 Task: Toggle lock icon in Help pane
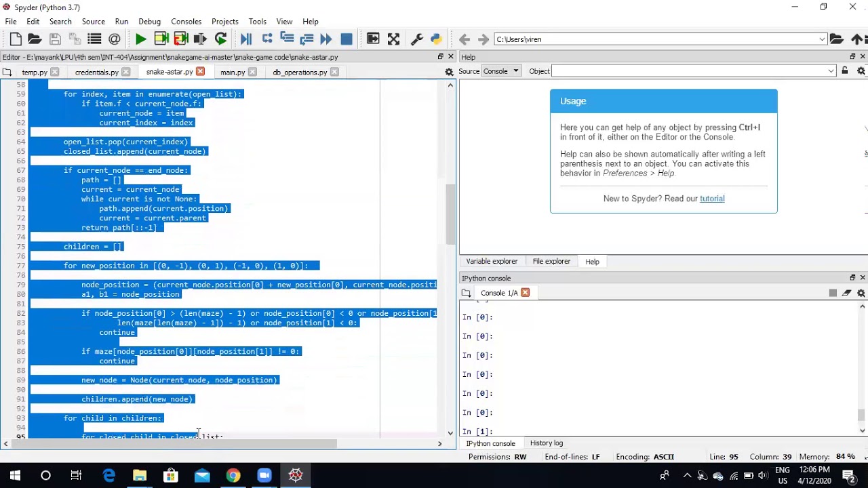point(845,71)
